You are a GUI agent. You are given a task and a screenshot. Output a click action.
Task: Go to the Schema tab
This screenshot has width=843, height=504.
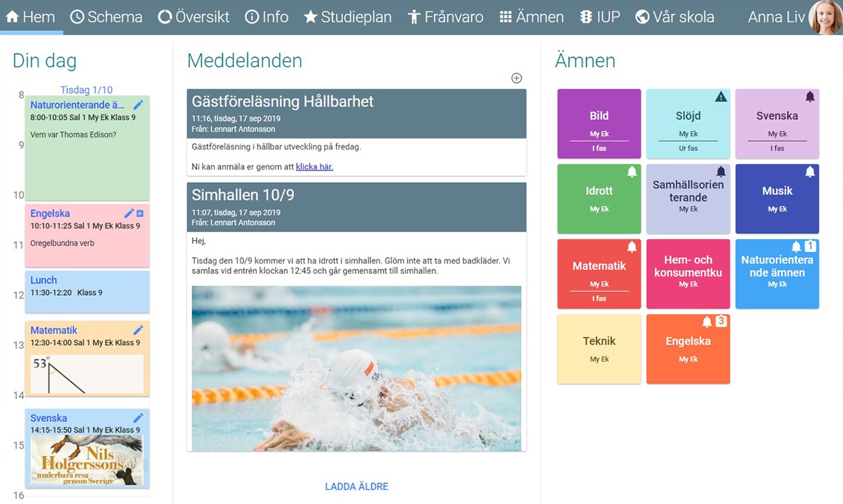click(x=106, y=17)
